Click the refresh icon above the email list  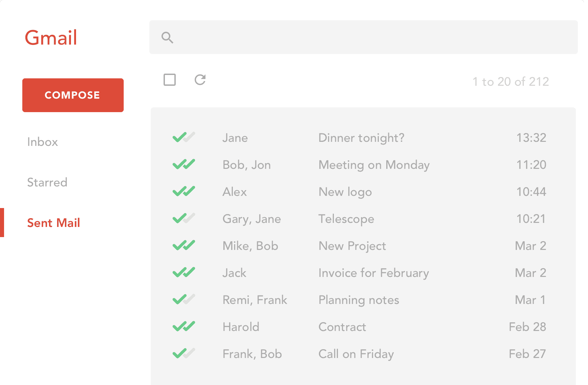click(200, 80)
